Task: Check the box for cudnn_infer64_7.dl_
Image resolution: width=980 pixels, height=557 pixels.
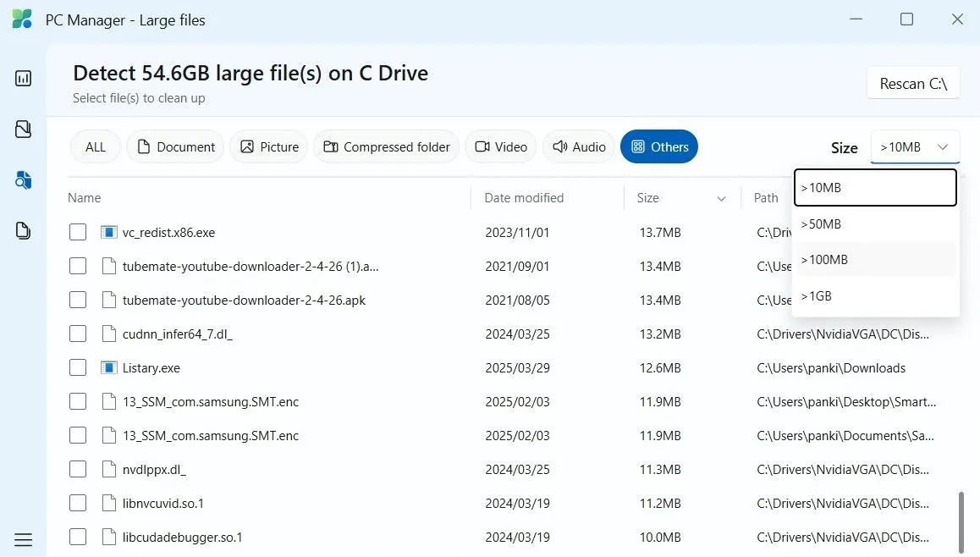Action: pos(77,333)
